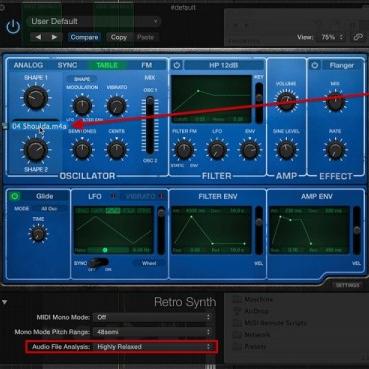
Task: Select the VIBRATO tab next to LFO
Action: pos(141,196)
